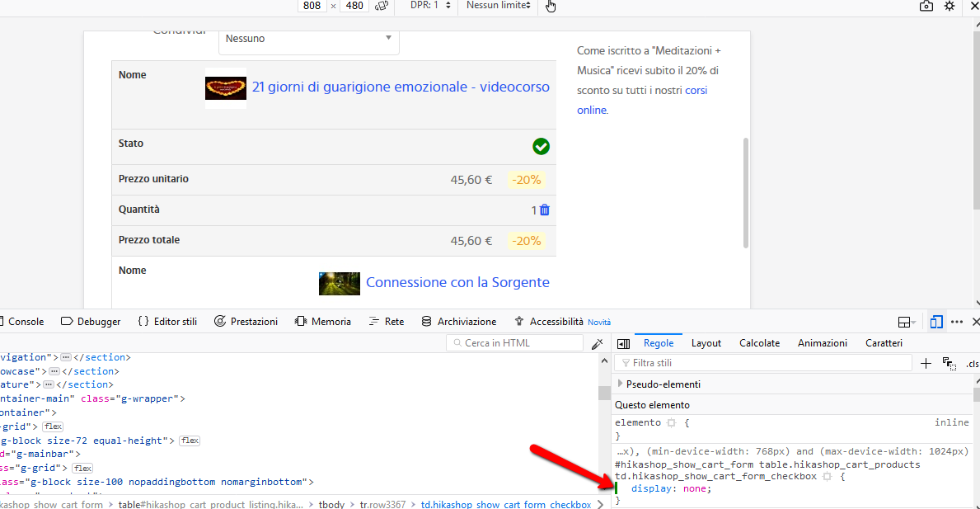Open the Nessun limite throttling dropdown

[499, 6]
